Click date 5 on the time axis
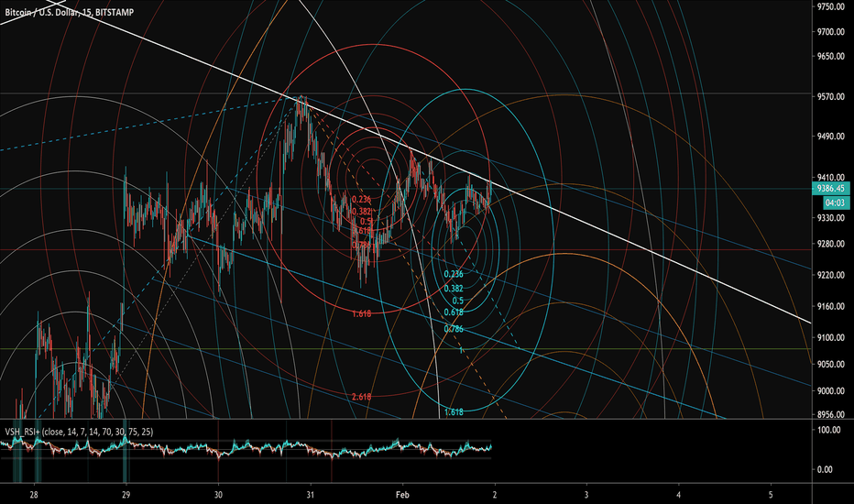Image resolution: width=854 pixels, height=504 pixels. pos(771,495)
